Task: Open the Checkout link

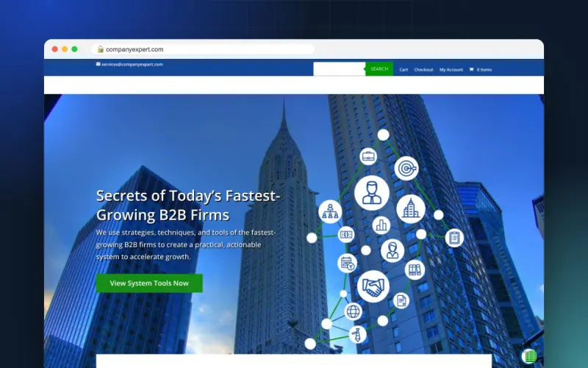Action: coord(423,70)
